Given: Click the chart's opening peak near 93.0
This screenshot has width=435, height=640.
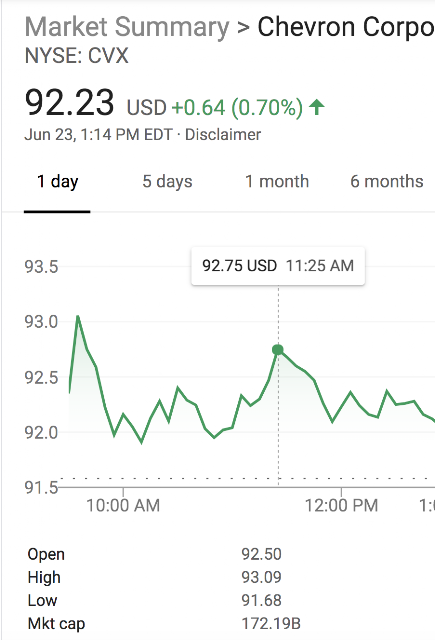Looking at the screenshot, I should coord(78,316).
